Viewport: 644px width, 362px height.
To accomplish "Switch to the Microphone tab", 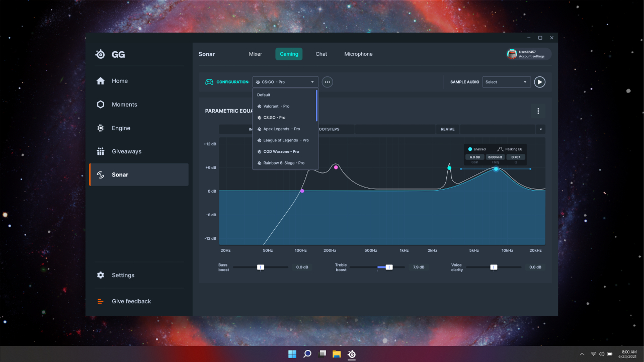I will tap(358, 54).
